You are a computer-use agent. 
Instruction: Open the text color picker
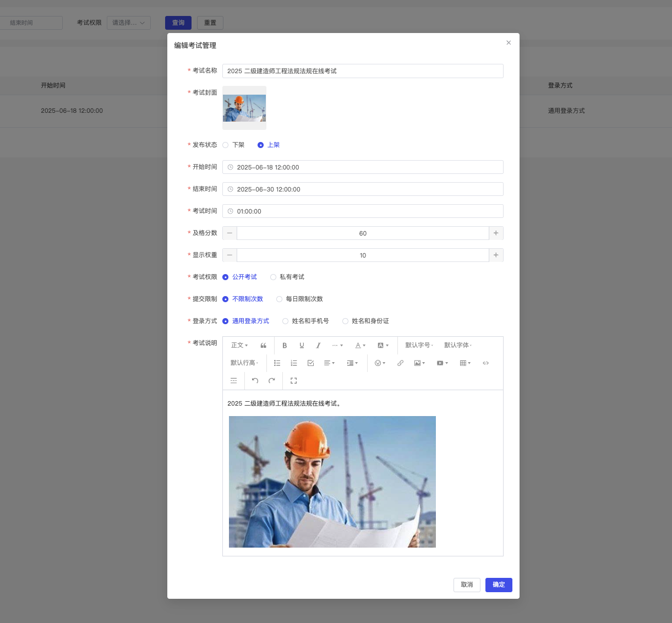coord(360,346)
